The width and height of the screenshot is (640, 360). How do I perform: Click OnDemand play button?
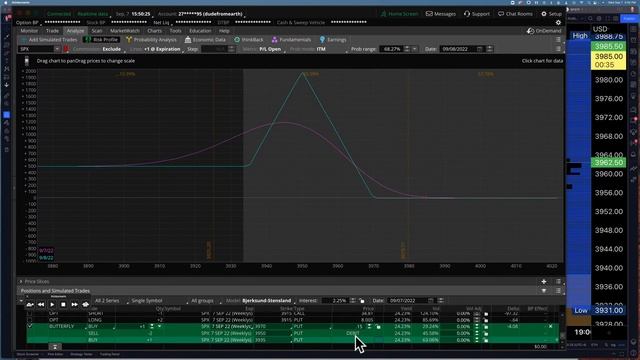pyautogui.click(x=52, y=304)
